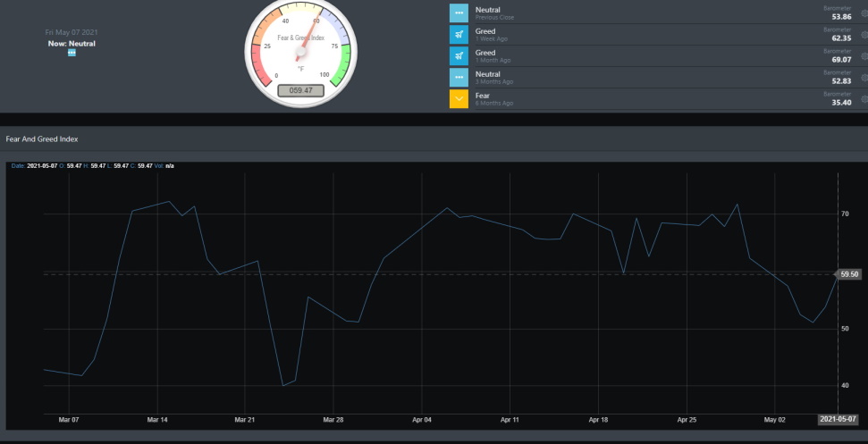Click the Greed bull icon for 1 Week Ago
Image resolution: width=868 pixels, height=444 pixels.
(459, 34)
